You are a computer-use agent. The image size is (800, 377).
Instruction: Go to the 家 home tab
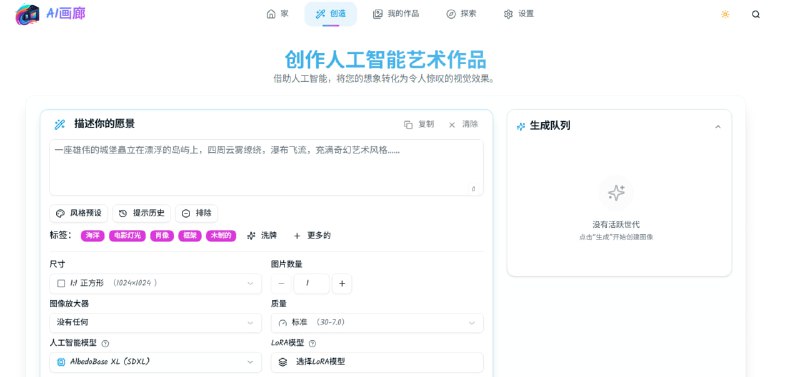(278, 14)
